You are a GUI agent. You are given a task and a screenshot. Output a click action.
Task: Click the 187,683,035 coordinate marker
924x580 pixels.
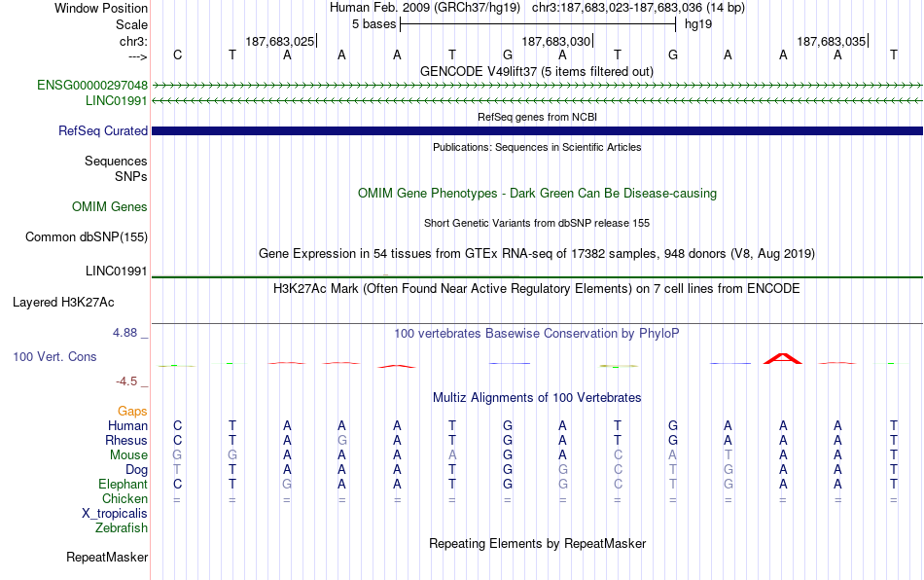[832, 41]
